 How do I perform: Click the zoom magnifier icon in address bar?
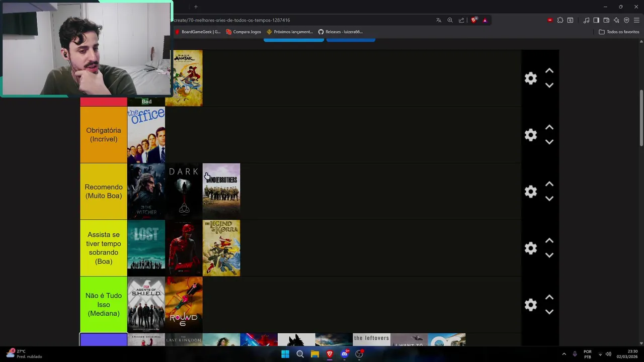coord(450,20)
